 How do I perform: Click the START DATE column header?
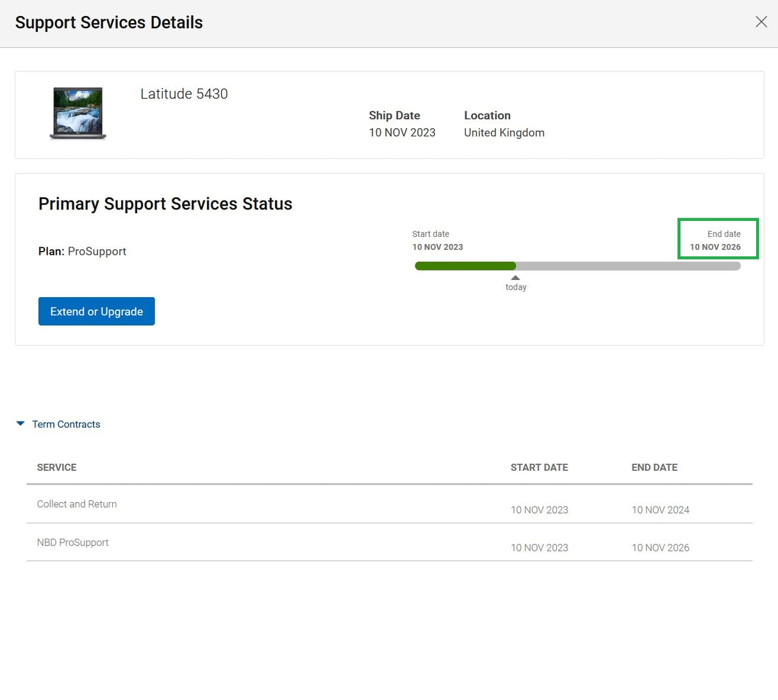click(539, 468)
